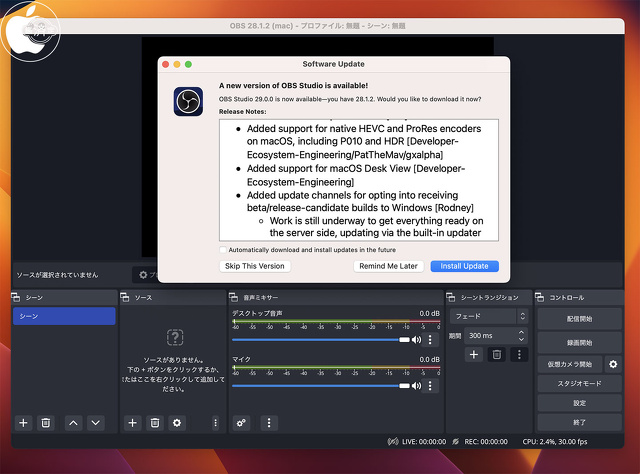Enable automatic download and install updates checkbox
Image resolution: width=640 pixels, height=474 pixels.
tap(223, 250)
